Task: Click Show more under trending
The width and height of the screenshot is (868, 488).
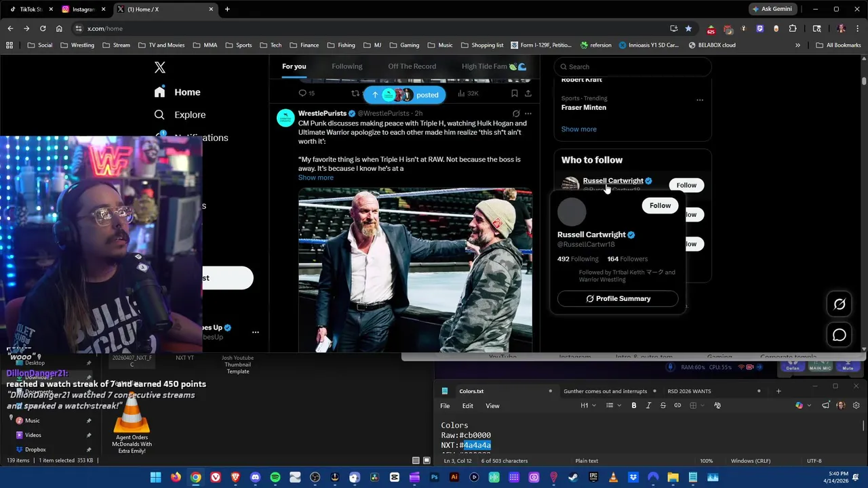Action: pos(578,129)
